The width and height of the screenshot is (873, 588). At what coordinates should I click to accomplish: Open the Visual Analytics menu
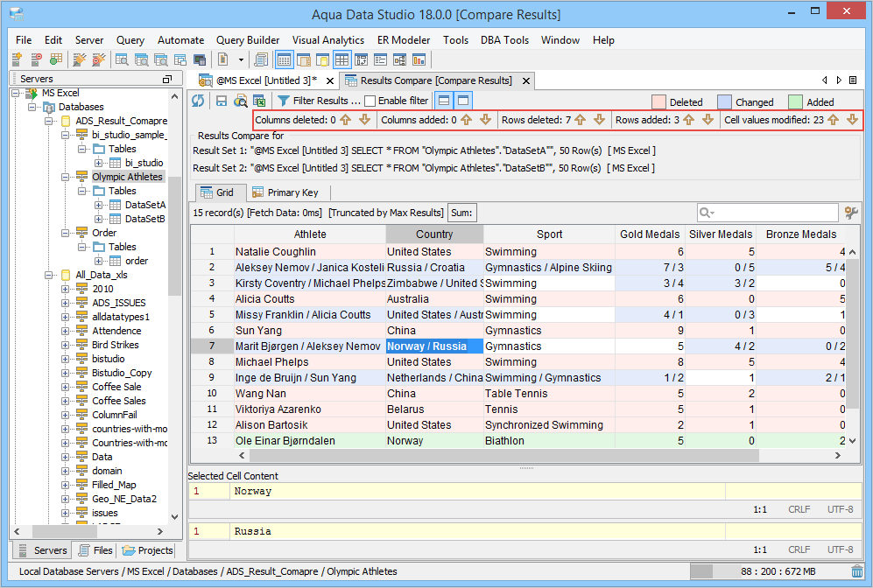328,40
